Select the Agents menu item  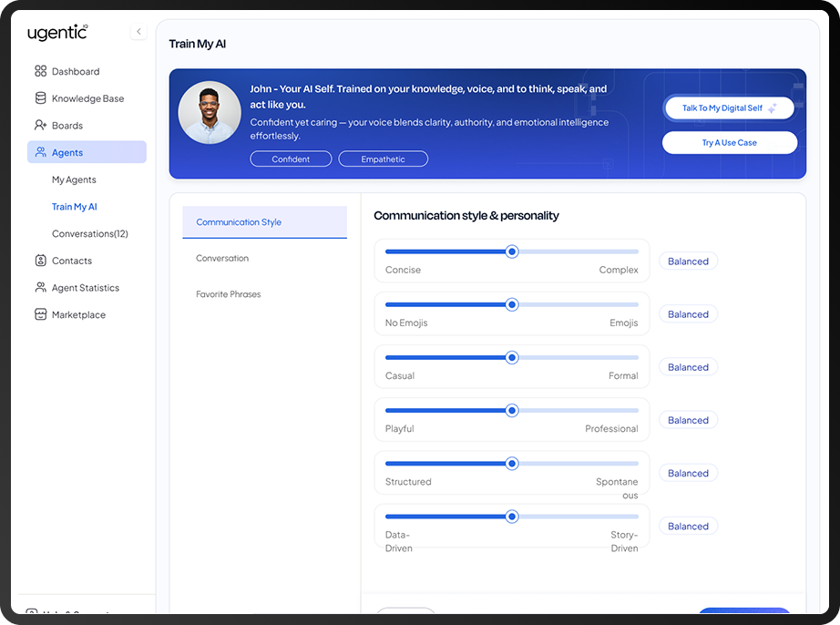tap(87, 152)
